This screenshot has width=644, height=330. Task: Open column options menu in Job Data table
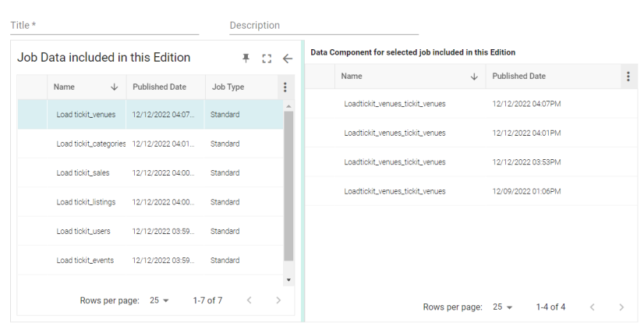pos(285,87)
